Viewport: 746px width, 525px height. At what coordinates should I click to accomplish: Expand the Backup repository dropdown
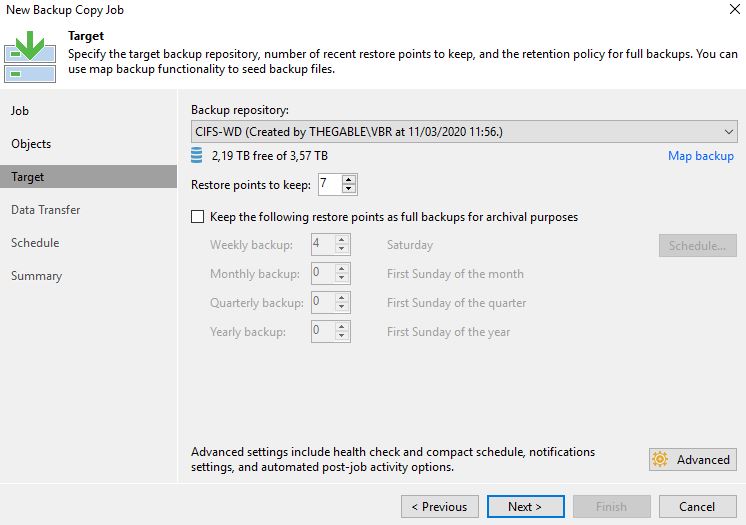tap(728, 132)
